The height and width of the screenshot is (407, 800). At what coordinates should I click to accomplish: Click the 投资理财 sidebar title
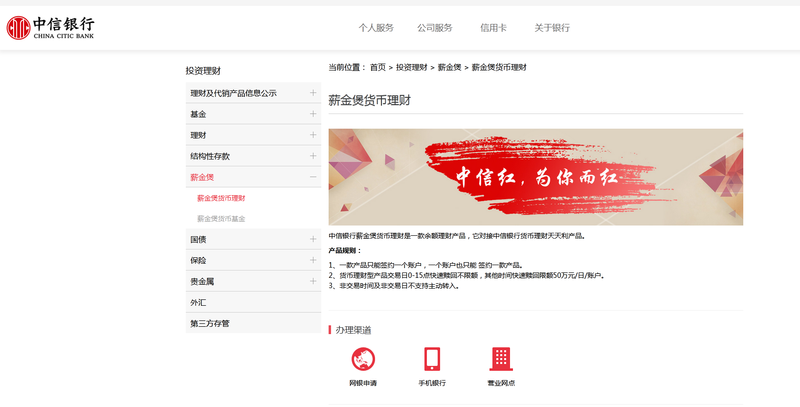pyautogui.click(x=203, y=71)
